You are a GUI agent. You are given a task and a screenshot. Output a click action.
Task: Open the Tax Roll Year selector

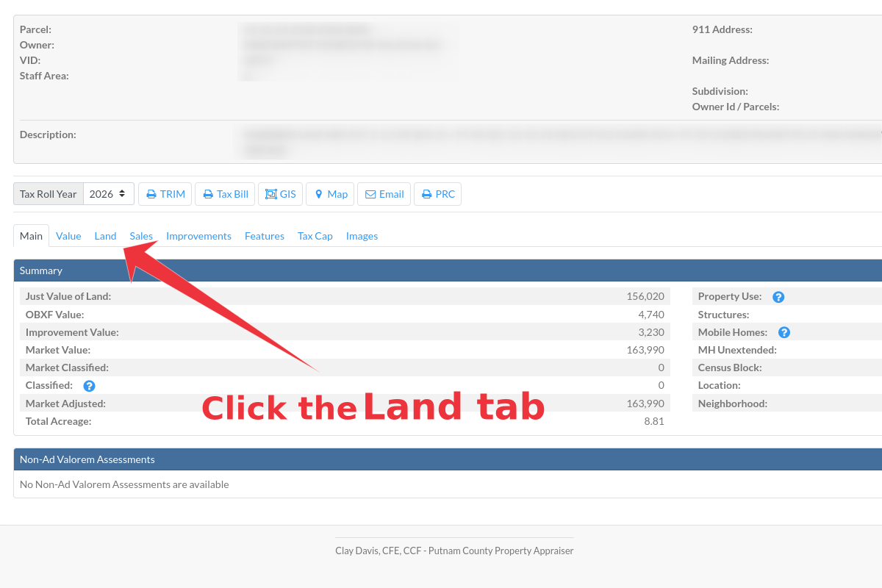coord(107,193)
